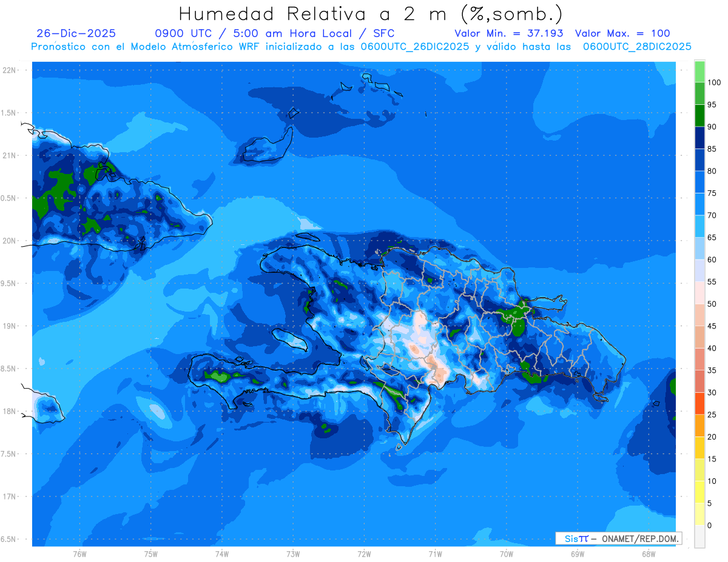
Task: Pick the pale blue swatch between 60 and 65
Action: (699, 249)
